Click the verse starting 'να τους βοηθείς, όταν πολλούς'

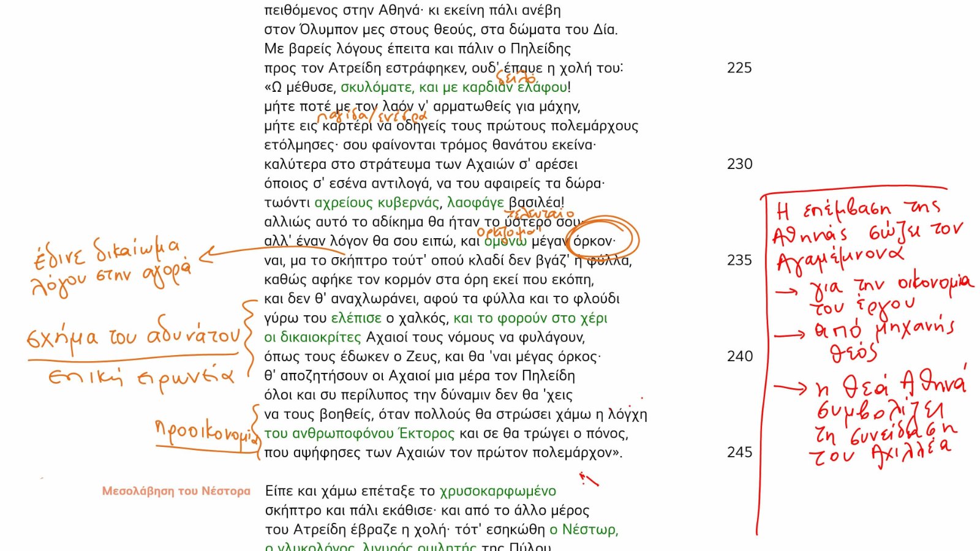456,414
